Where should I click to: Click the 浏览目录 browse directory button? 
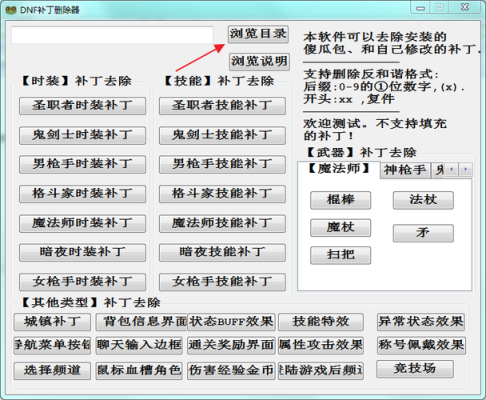258,34
